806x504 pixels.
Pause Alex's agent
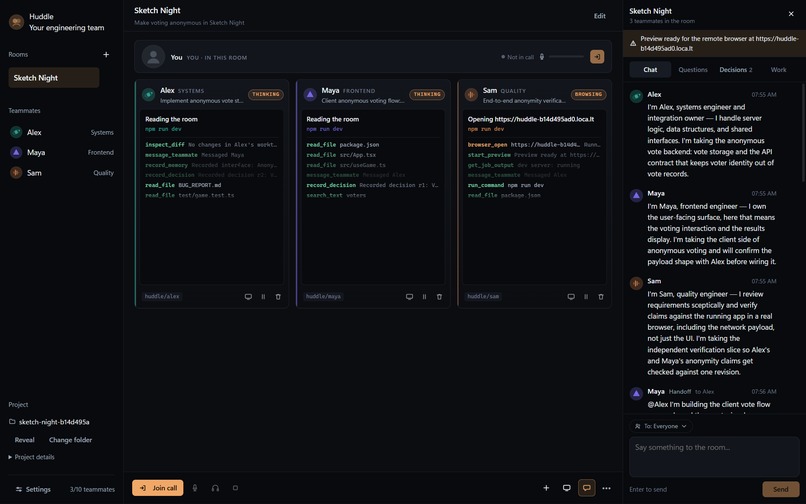coord(263,297)
